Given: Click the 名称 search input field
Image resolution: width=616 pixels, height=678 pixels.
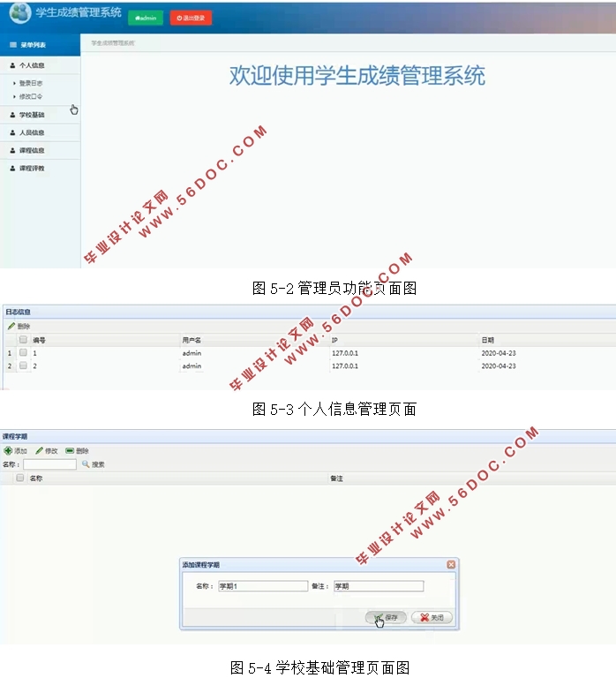Looking at the screenshot, I should point(49,464).
